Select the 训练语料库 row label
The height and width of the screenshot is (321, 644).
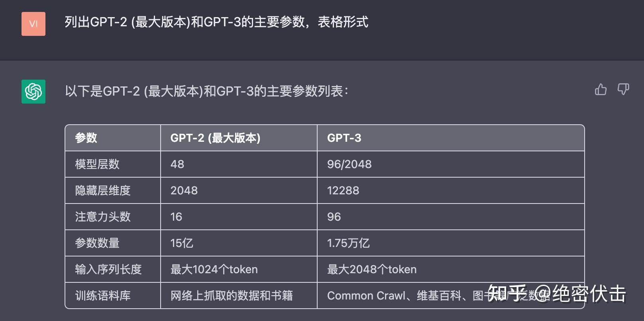coord(98,296)
